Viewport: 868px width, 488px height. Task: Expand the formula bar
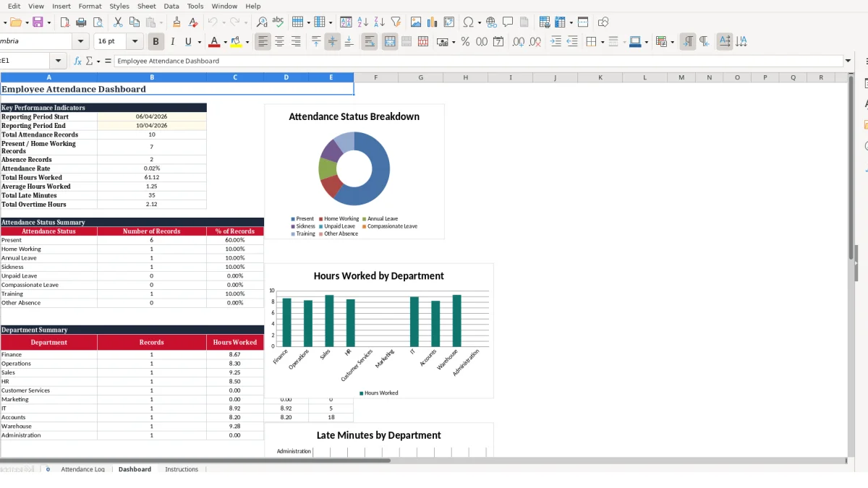click(x=848, y=61)
